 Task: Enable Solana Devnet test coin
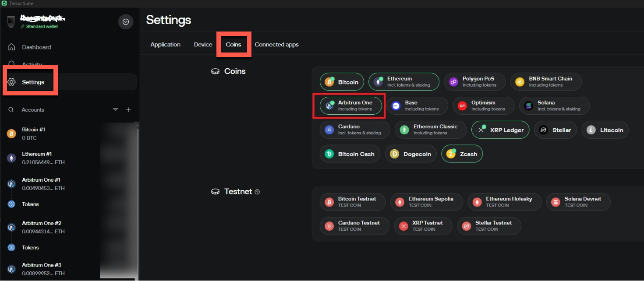point(578,202)
